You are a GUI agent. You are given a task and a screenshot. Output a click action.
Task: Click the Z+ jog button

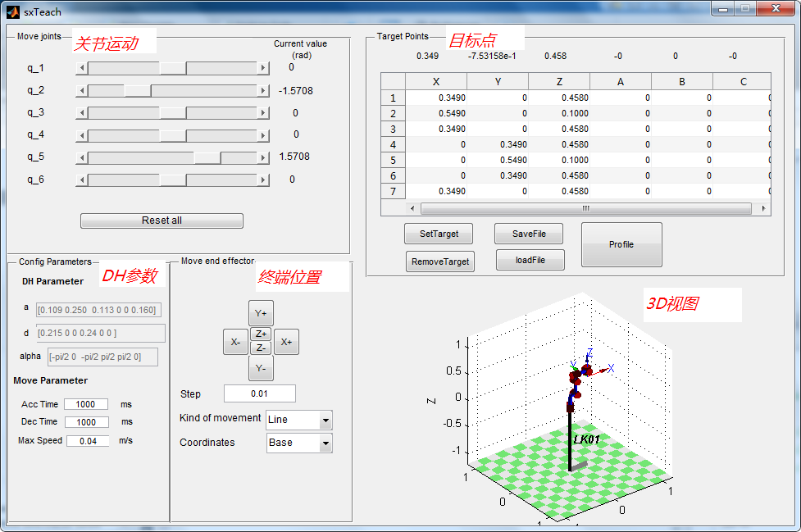tap(261, 334)
